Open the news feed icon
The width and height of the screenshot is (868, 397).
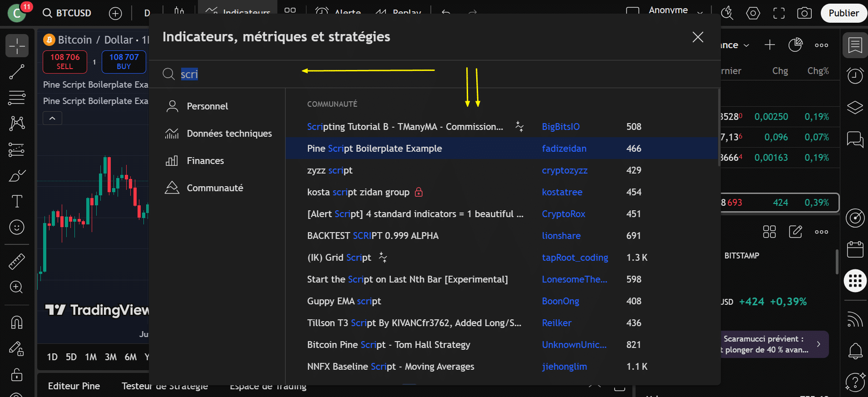point(855,320)
